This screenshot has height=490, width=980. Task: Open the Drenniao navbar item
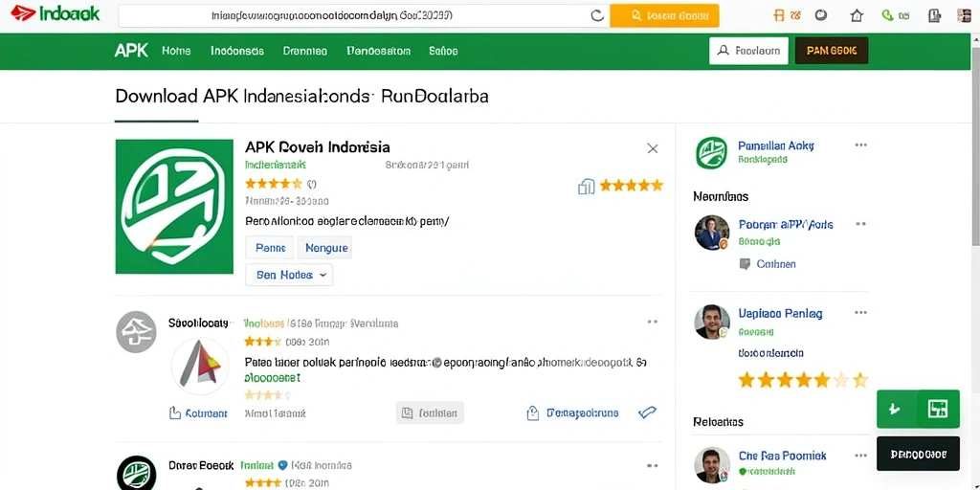[x=305, y=52]
